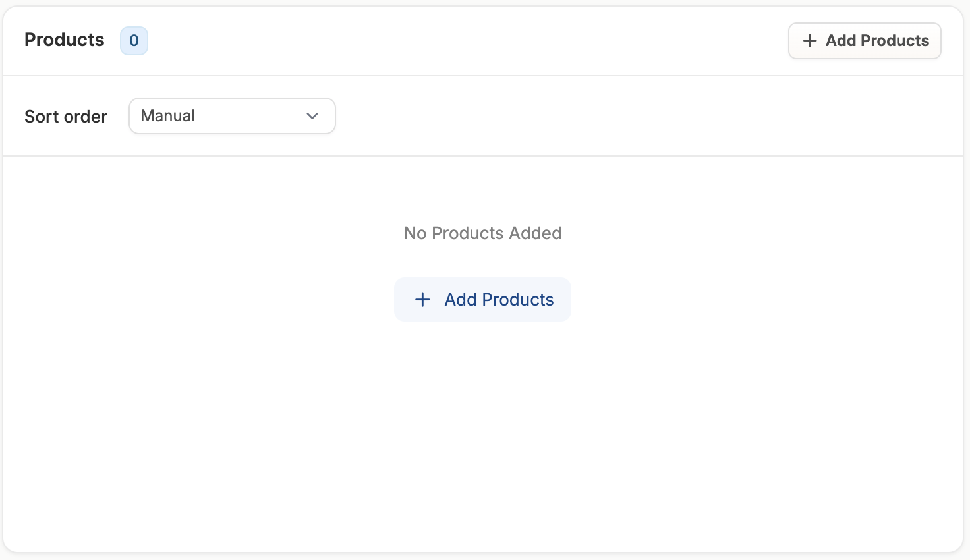Image resolution: width=970 pixels, height=560 pixels.
Task: Click the Manual value in the sort selector
Action: pyautogui.click(x=168, y=116)
